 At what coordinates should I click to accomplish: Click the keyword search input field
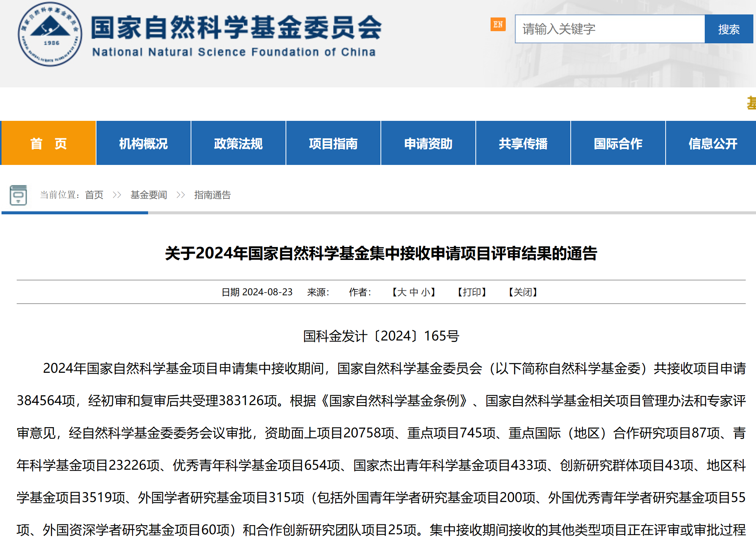pos(610,29)
